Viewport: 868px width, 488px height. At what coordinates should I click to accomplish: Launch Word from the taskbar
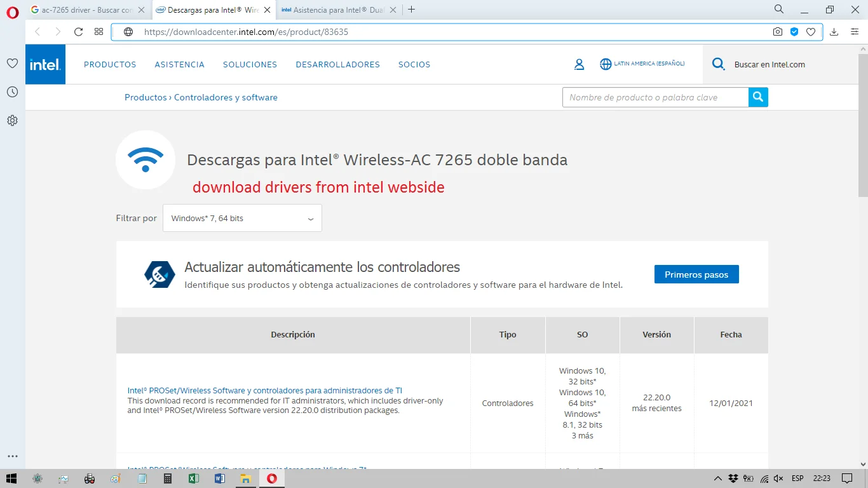(x=220, y=478)
